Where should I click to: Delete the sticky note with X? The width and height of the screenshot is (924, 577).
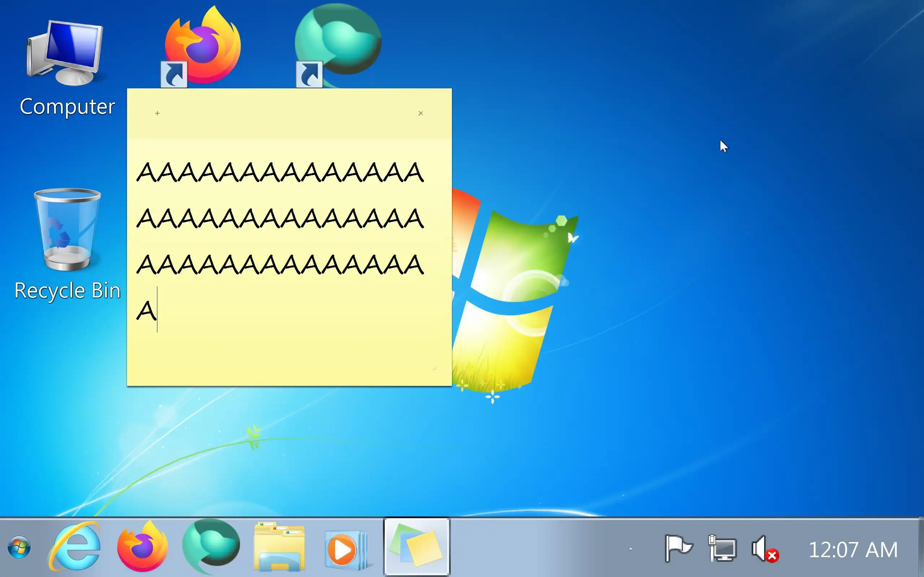421,113
